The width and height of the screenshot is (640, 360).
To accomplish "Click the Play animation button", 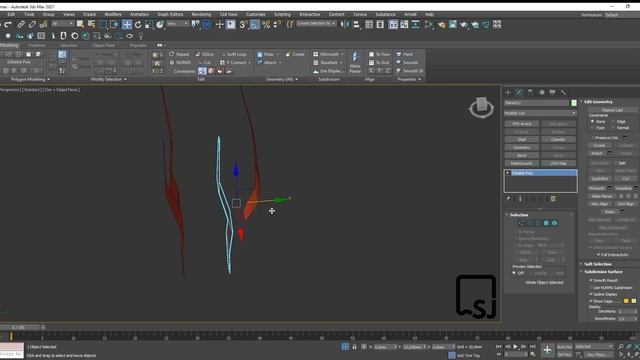I will (515, 347).
